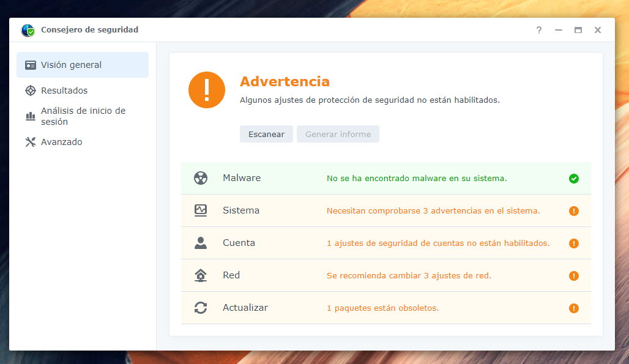This screenshot has width=629, height=364.
Task: Click the Actualizar refresh arrows icon
Action: [201, 308]
